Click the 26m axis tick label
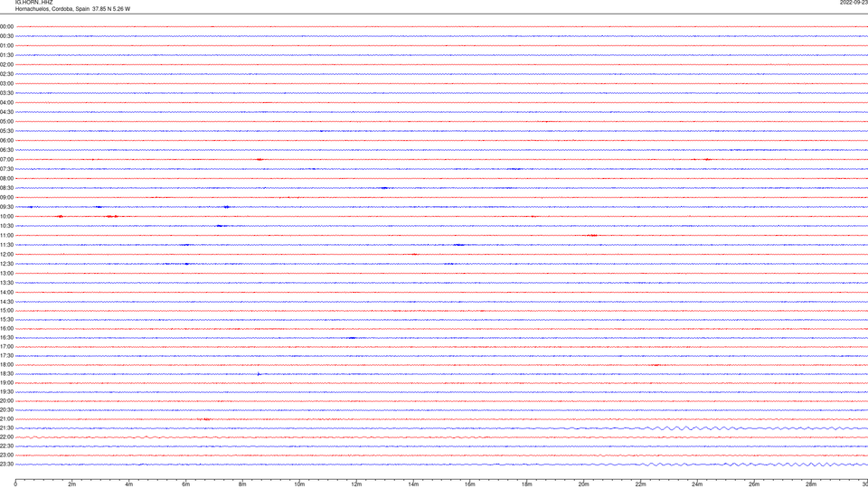The width and height of the screenshot is (868, 488). coord(754,484)
